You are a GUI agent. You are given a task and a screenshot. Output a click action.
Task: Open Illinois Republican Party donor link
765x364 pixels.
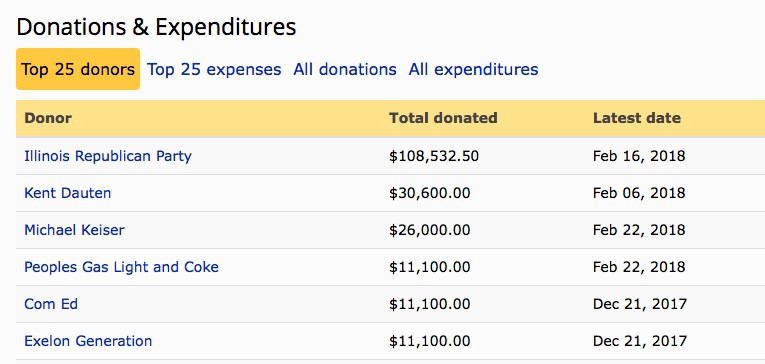point(108,156)
